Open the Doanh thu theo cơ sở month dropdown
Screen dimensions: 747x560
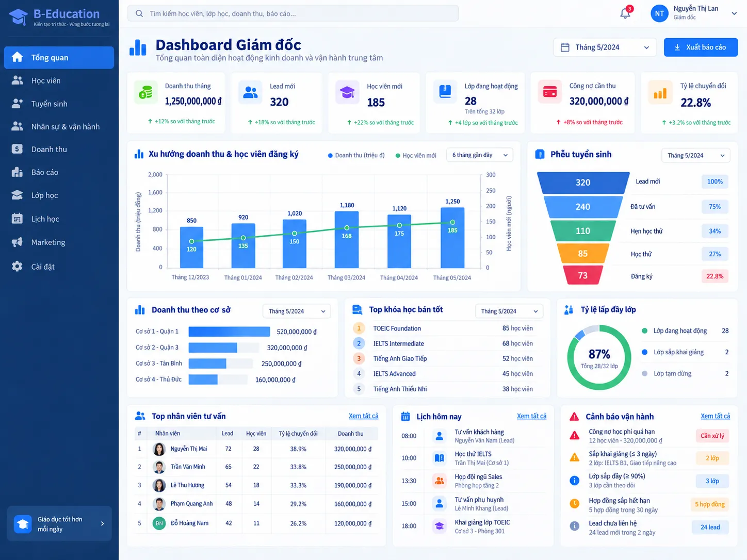coord(297,311)
